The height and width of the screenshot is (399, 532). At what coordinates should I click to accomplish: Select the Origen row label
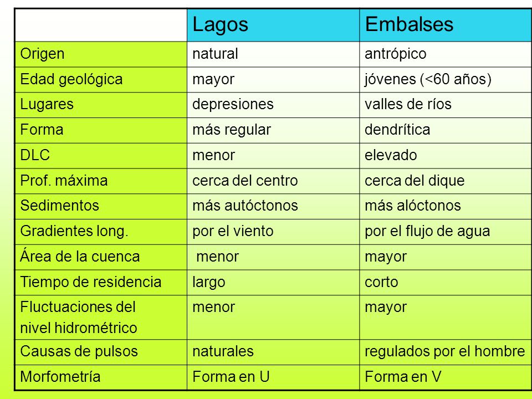coord(101,54)
